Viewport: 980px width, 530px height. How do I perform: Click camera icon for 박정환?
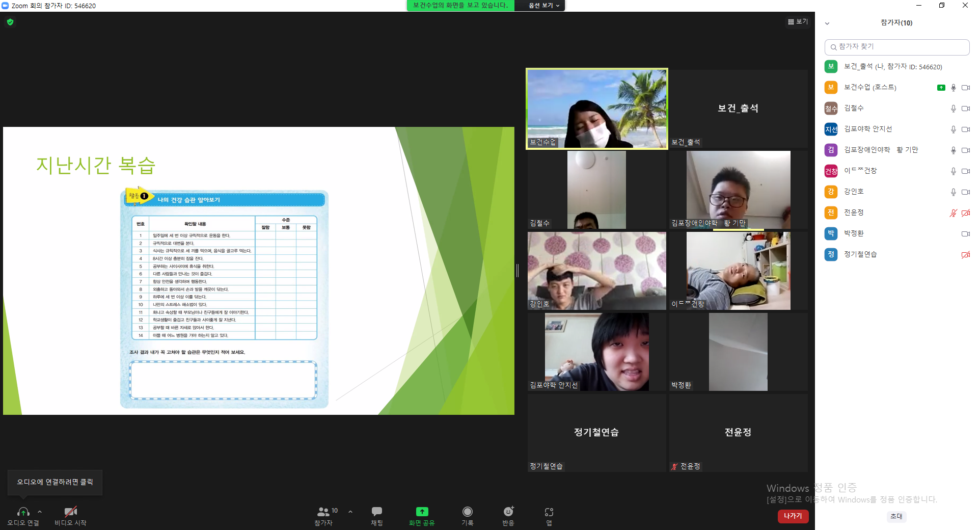click(x=965, y=234)
